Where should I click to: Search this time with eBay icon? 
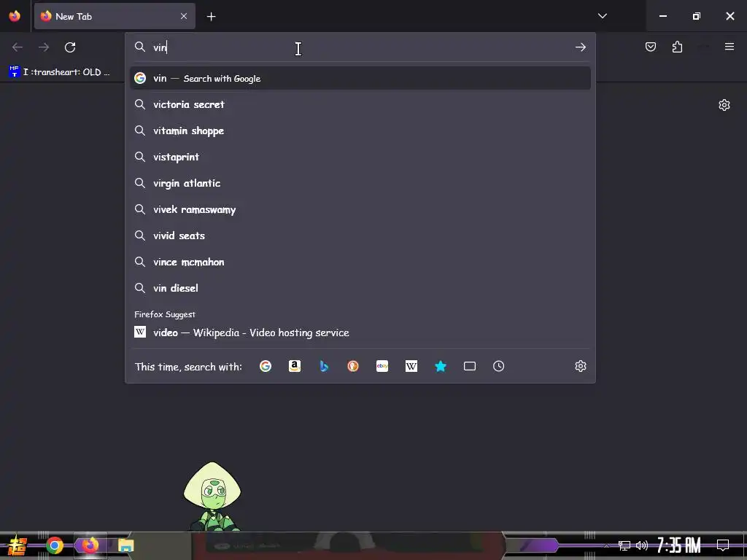coord(382,366)
